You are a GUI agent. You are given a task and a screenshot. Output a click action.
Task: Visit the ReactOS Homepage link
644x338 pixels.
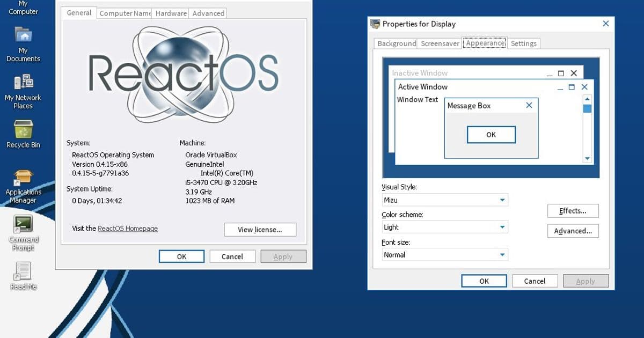pyautogui.click(x=128, y=228)
